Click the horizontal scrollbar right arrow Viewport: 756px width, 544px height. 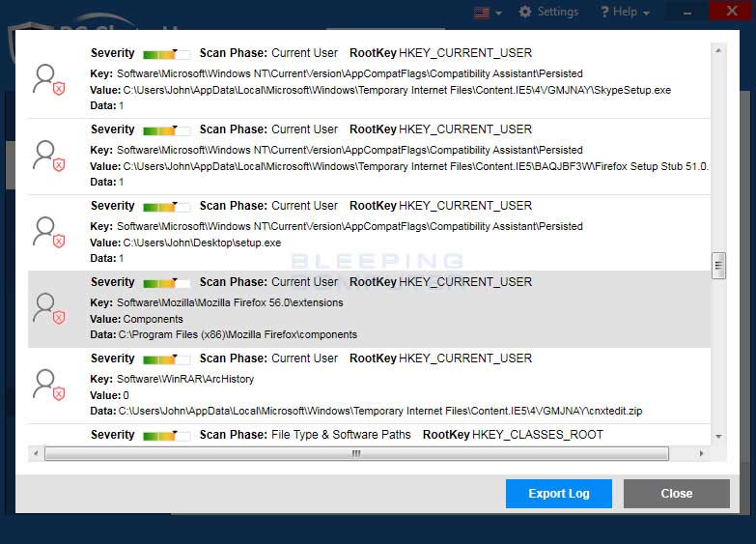click(702, 453)
